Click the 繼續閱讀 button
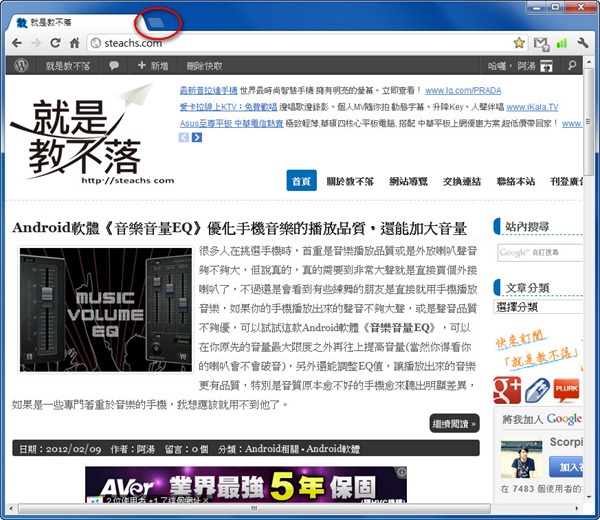 [454, 423]
